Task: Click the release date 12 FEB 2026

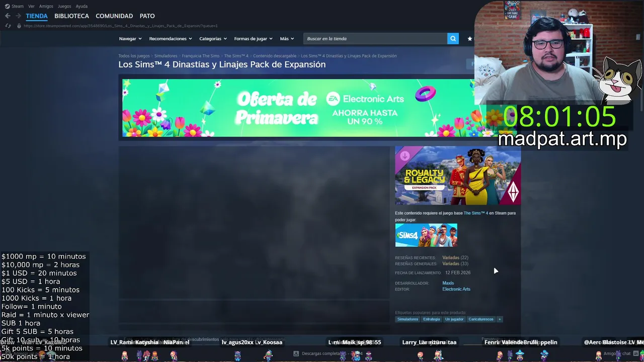Action: point(458,273)
